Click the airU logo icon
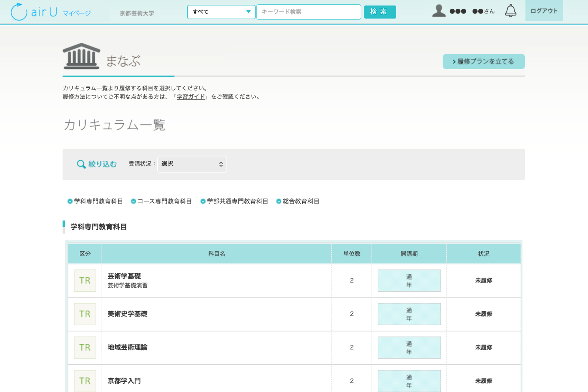 click(19, 11)
